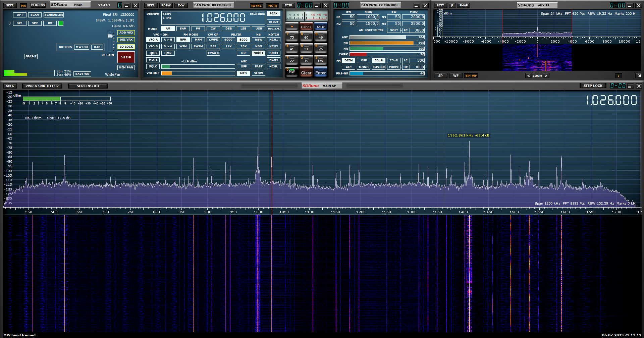The height and width of the screenshot is (338, 644).
Task: Click the resize arrow icon in AUX SP
Action: coord(638,76)
